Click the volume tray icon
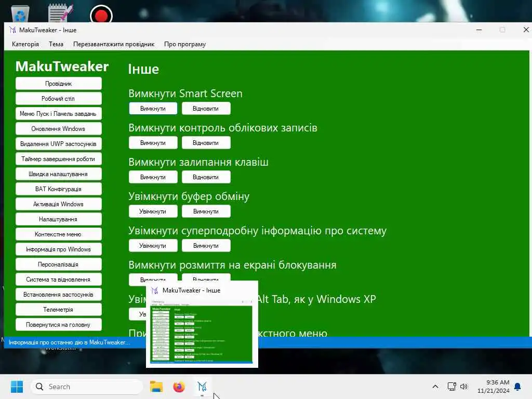 464,387
